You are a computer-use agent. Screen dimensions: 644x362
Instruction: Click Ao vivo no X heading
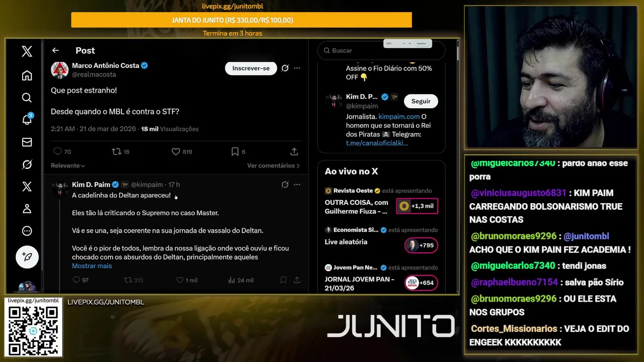tap(351, 171)
